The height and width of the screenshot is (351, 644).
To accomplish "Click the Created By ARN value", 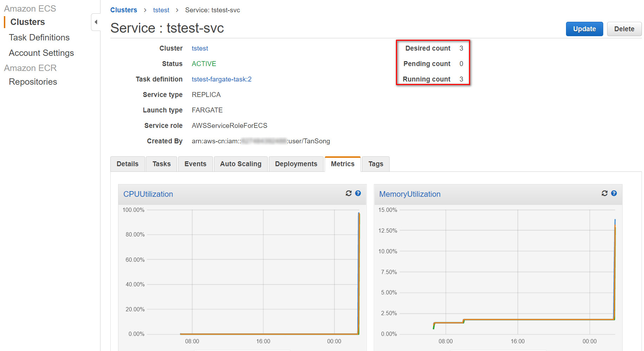I will 261,141.
